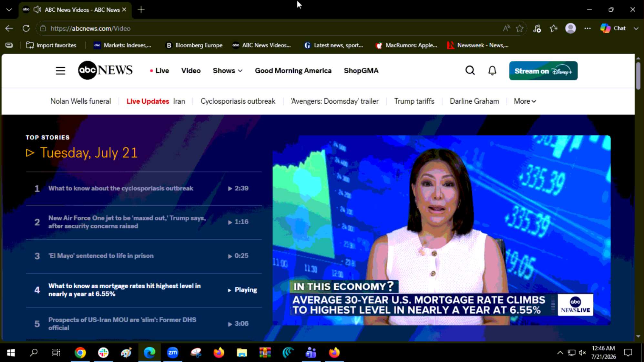Select the mortgage rates story now playing
The width and height of the screenshot is (644, 362).
(x=144, y=290)
